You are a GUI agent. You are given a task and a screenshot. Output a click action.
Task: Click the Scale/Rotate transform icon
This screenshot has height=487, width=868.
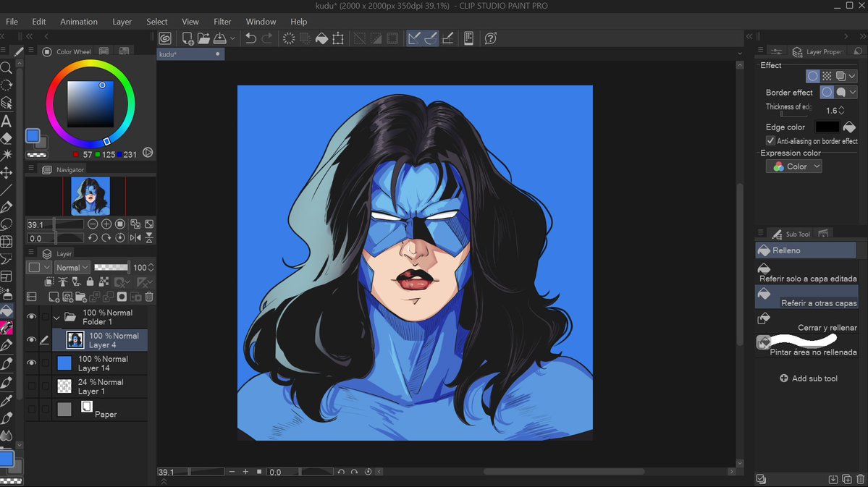[338, 38]
